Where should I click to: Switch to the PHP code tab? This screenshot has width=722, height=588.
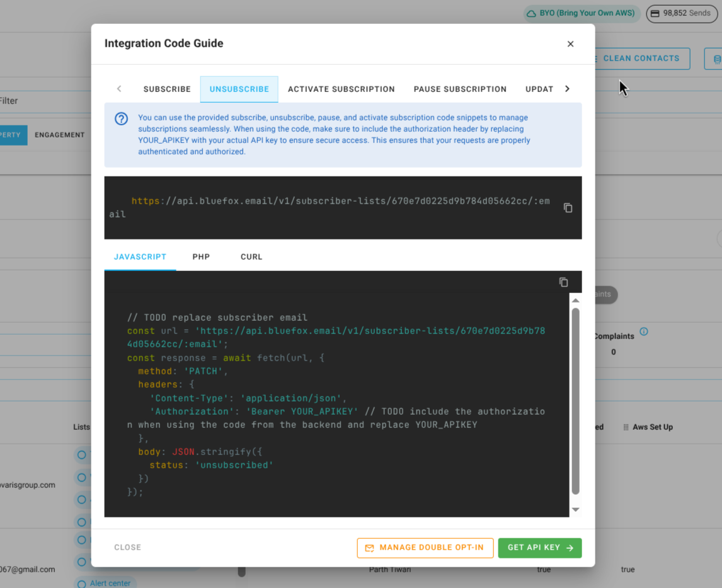[201, 257]
